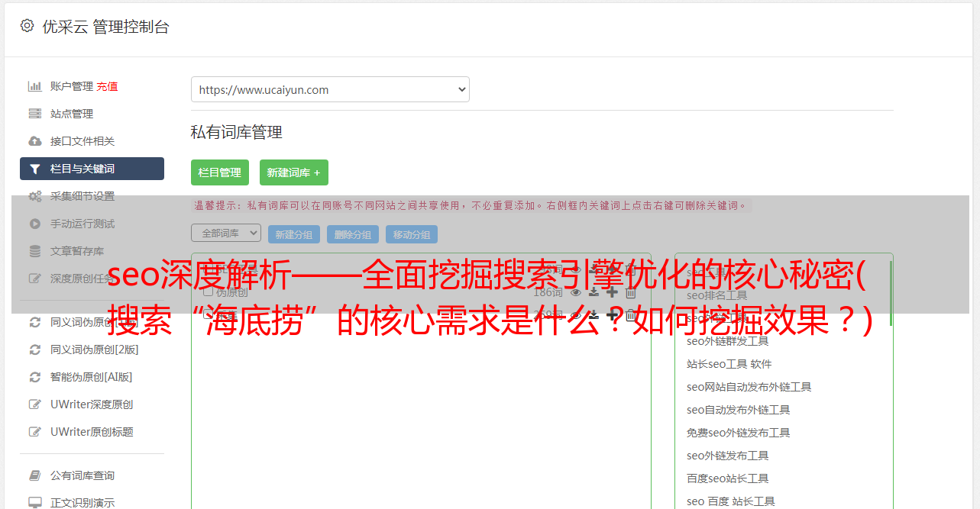Select keyword seo排名工具
Screen dimensions: 980x509
click(x=716, y=295)
